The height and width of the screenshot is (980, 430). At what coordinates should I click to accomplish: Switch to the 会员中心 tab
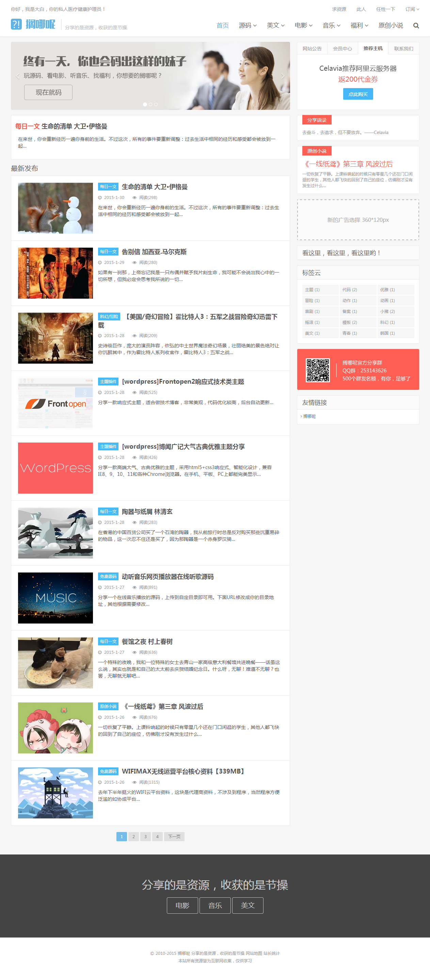[x=343, y=49]
